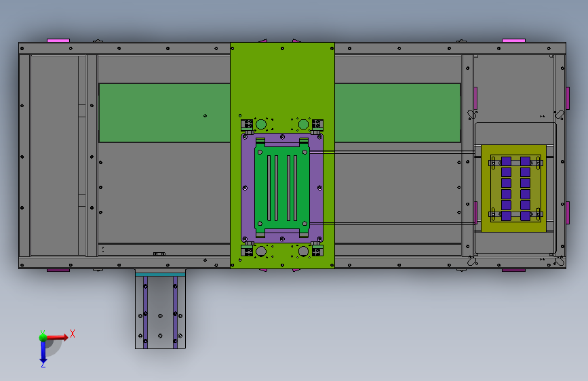Select the right purple rail on the bottom module

click(175, 312)
